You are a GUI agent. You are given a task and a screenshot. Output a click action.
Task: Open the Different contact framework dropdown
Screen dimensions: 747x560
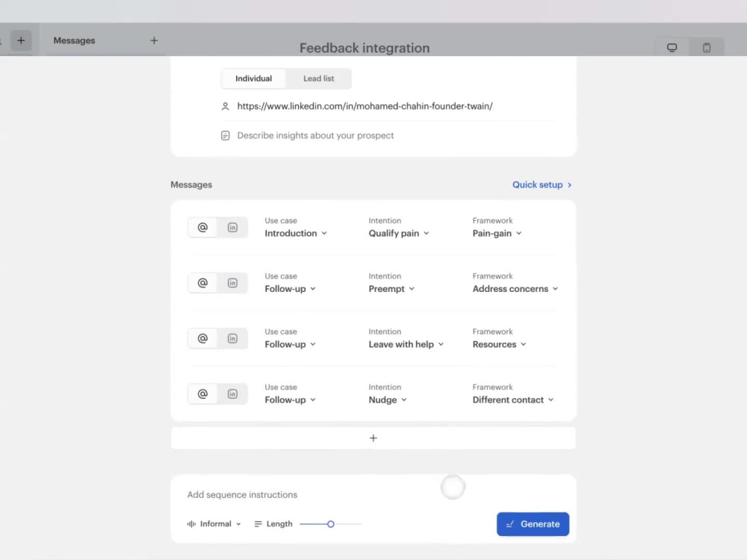pos(513,400)
